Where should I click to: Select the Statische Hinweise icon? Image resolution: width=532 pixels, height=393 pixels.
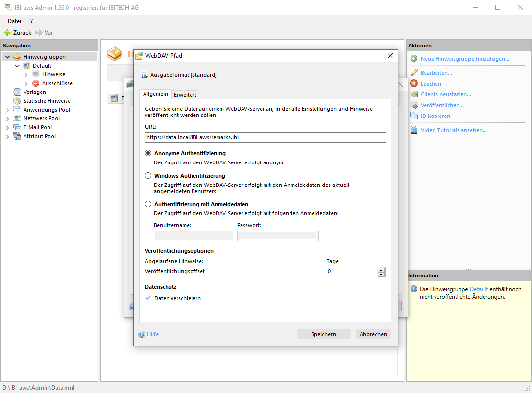pyautogui.click(x=17, y=101)
